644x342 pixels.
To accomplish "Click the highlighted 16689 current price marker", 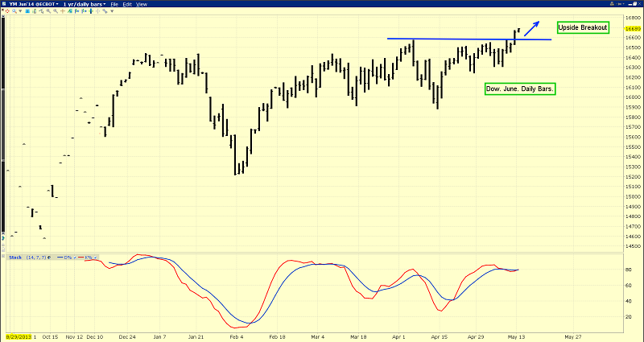I will (x=633, y=29).
